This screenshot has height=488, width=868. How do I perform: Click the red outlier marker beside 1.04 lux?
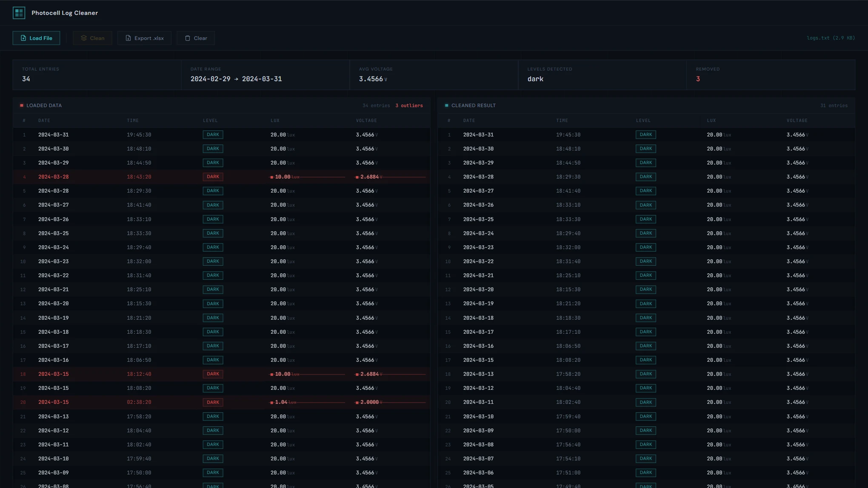272,403
